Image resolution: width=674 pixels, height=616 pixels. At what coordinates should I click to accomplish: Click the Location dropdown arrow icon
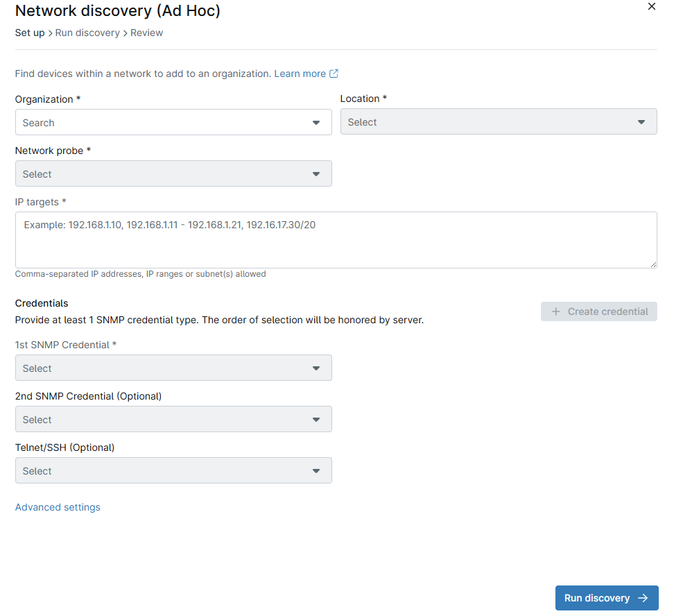tap(641, 122)
